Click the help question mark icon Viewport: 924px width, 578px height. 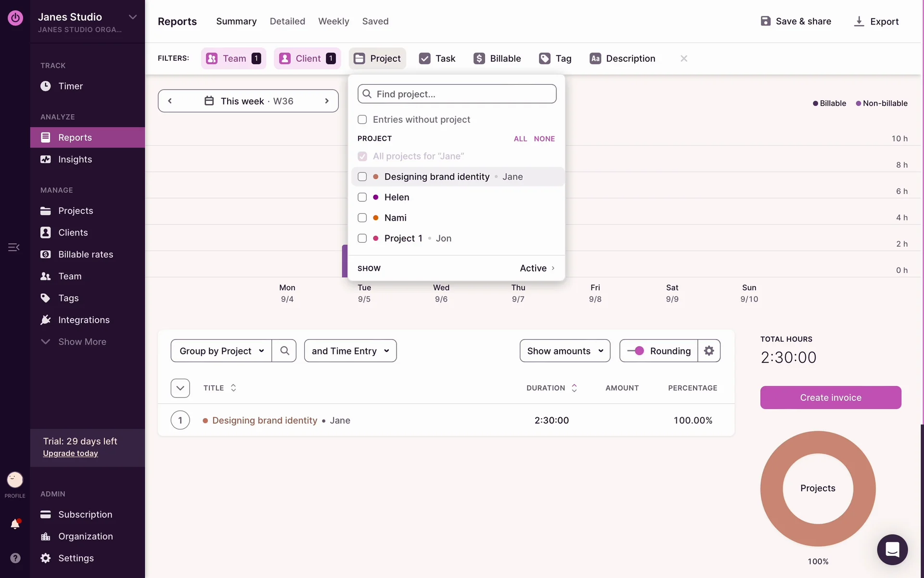point(15,558)
